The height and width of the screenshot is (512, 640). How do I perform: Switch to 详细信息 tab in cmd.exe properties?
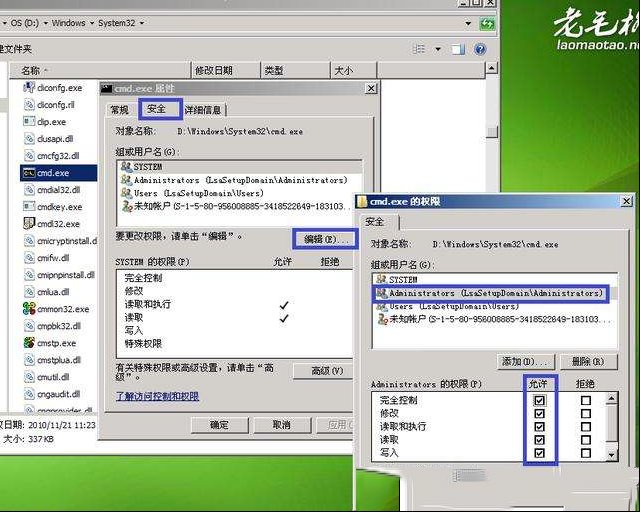[204, 110]
